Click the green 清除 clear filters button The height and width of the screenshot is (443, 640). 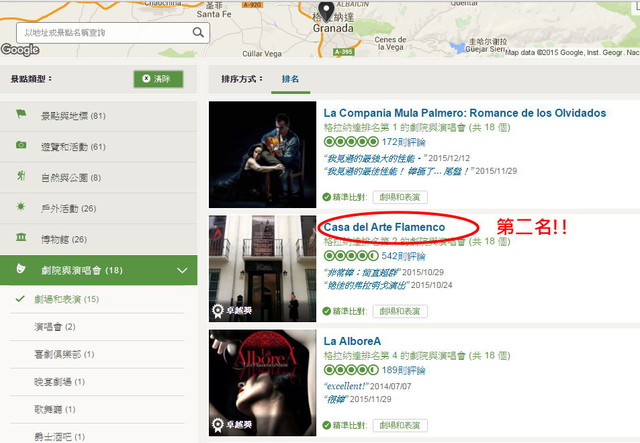[158, 79]
